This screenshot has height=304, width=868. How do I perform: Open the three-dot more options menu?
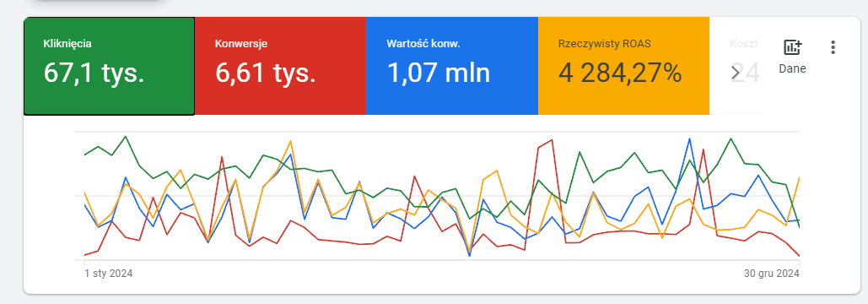coord(833,47)
